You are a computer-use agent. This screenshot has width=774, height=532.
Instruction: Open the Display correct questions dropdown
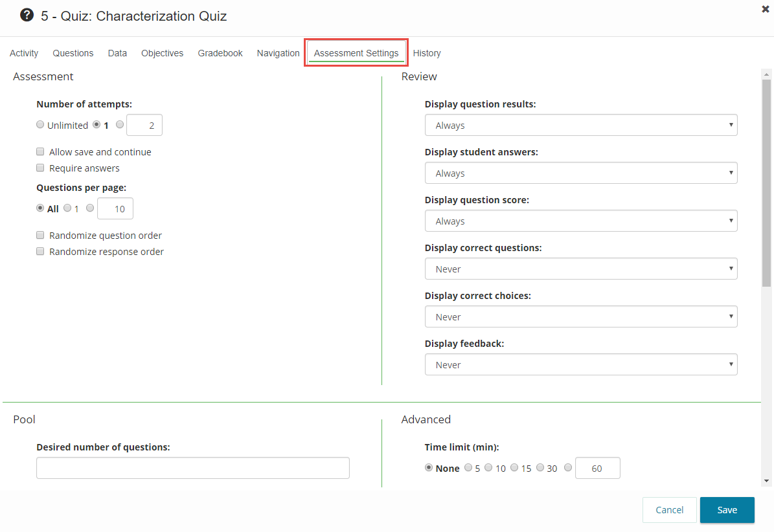[580, 269]
